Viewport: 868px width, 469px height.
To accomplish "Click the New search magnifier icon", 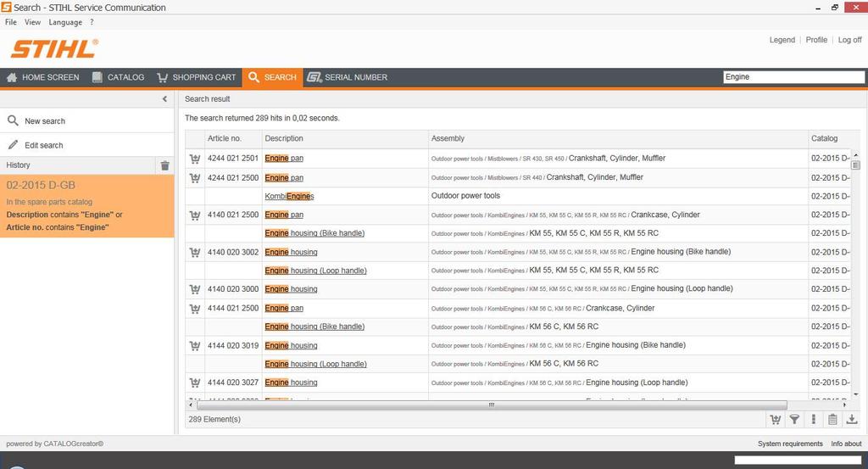I will pyautogui.click(x=13, y=120).
